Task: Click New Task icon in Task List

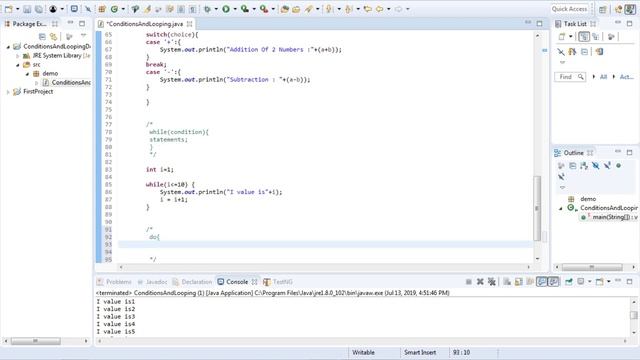Action: click(562, 37)
